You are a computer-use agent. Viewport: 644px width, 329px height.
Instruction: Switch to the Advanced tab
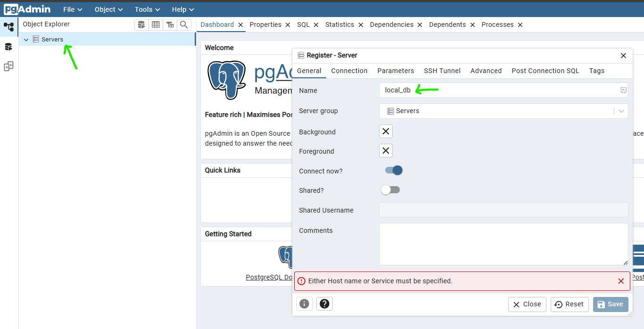click(x=486, y=71)
